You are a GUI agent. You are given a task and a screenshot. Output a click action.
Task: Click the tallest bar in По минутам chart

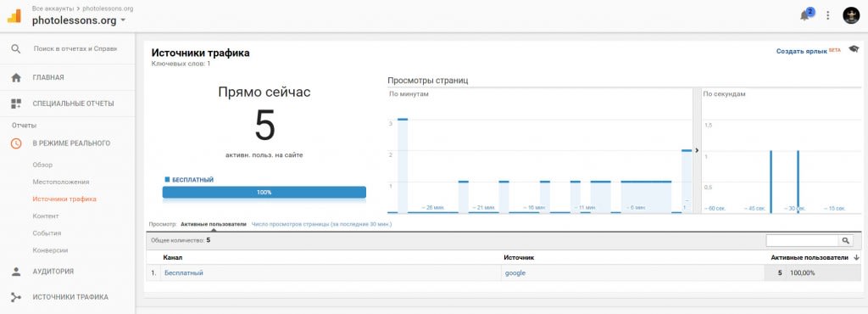pos(403,165)
